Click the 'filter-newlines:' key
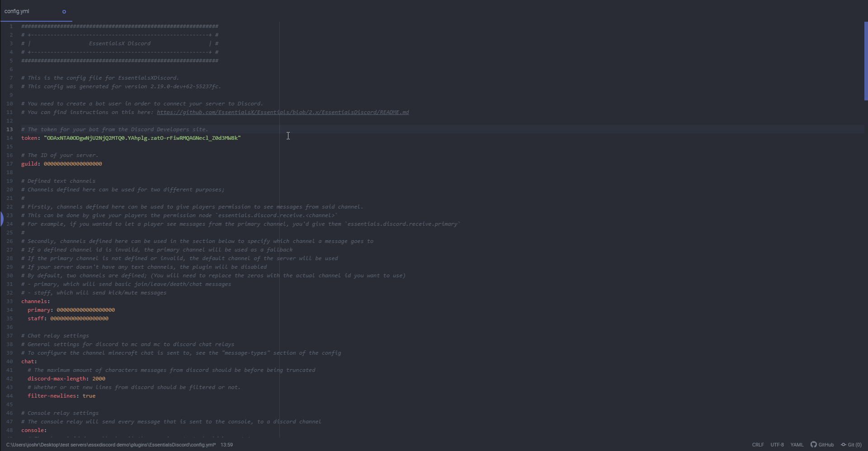This screenshot has width=868, height=451. click(53, 396)
